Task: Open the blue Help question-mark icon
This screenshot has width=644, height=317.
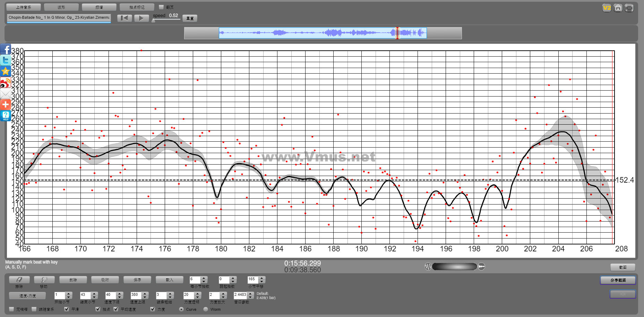Action: coord(6,116)
